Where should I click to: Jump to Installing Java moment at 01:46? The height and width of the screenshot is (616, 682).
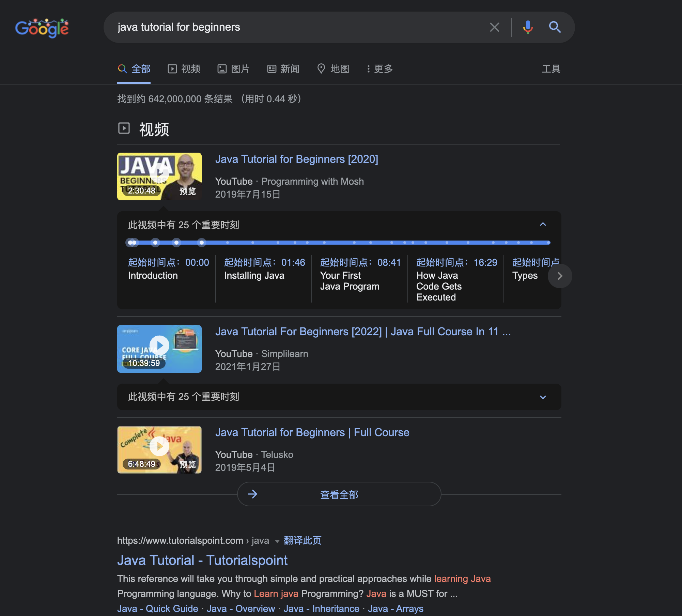[264, 269]
